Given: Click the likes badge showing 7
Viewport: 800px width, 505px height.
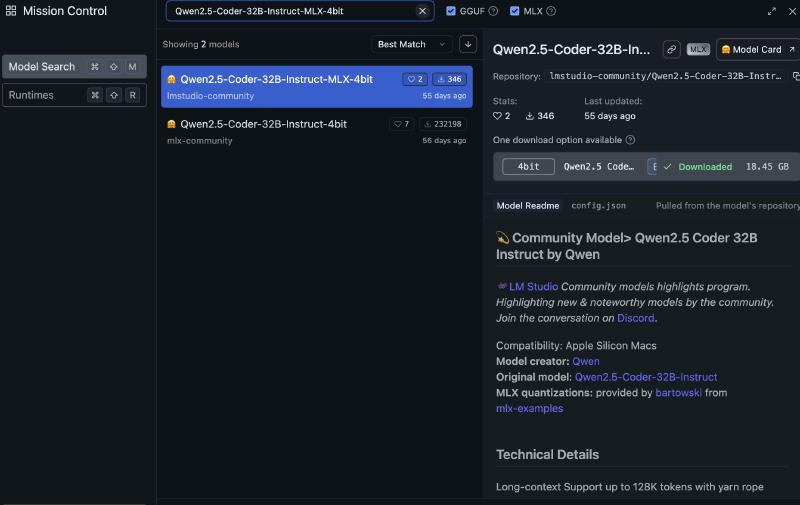Looking at the screenshot, I should (402, 124).
